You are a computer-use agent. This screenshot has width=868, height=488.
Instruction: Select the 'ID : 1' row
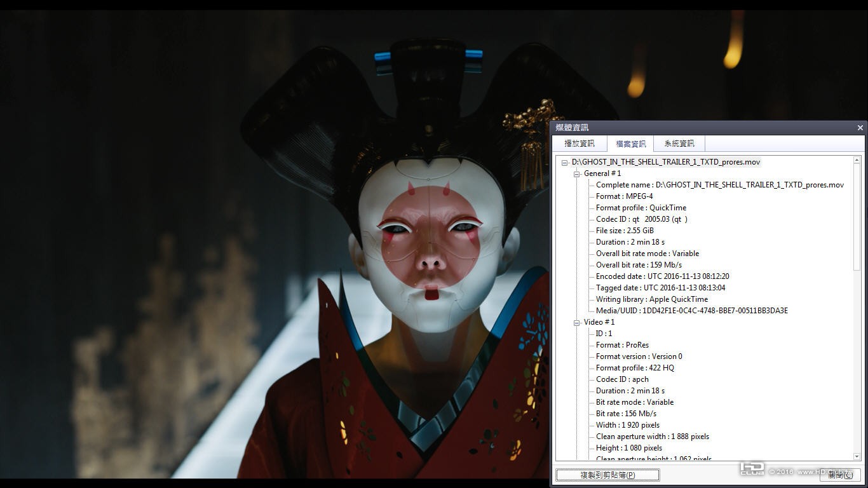(x=604, y=334)
